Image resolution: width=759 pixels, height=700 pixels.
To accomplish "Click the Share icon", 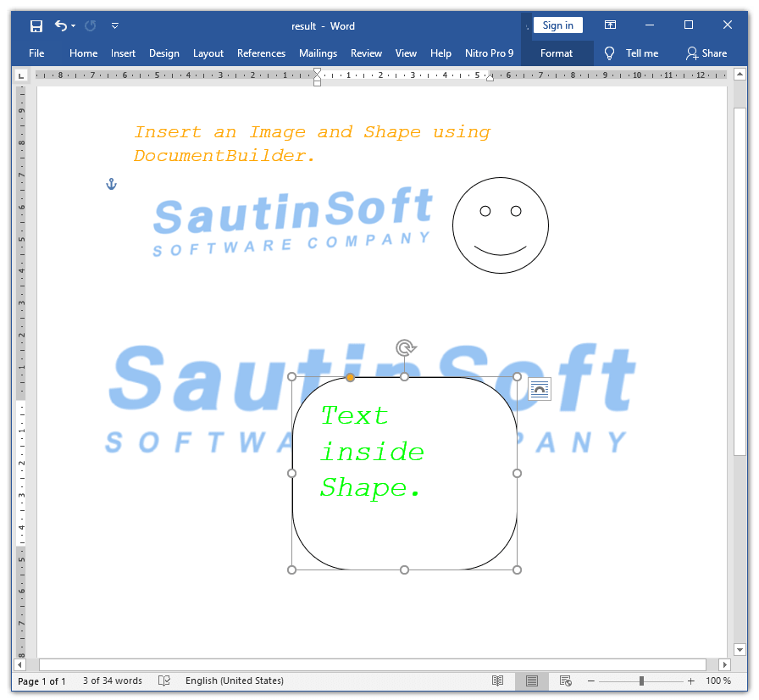I will click(x=707, y=53).
